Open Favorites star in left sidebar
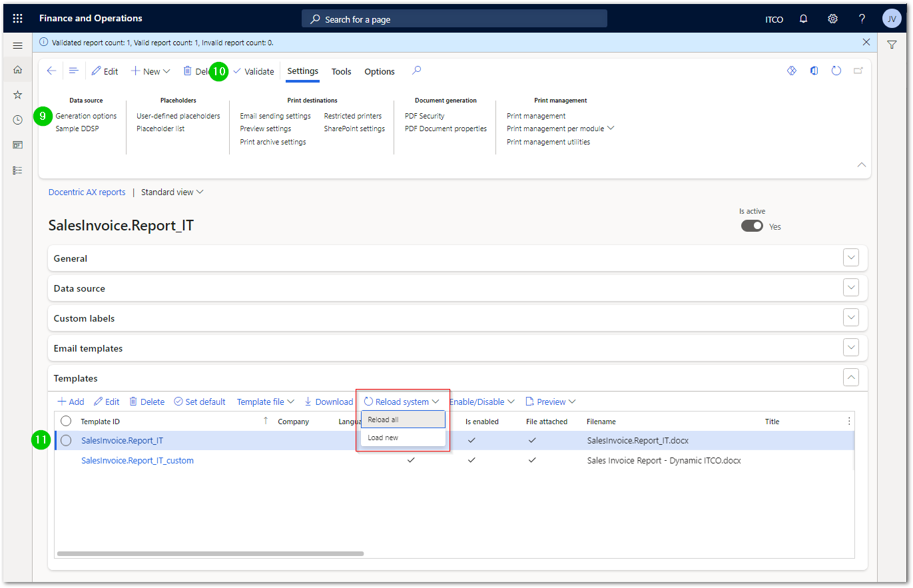This screenshot has width=913, height=588. click(18, 95)
